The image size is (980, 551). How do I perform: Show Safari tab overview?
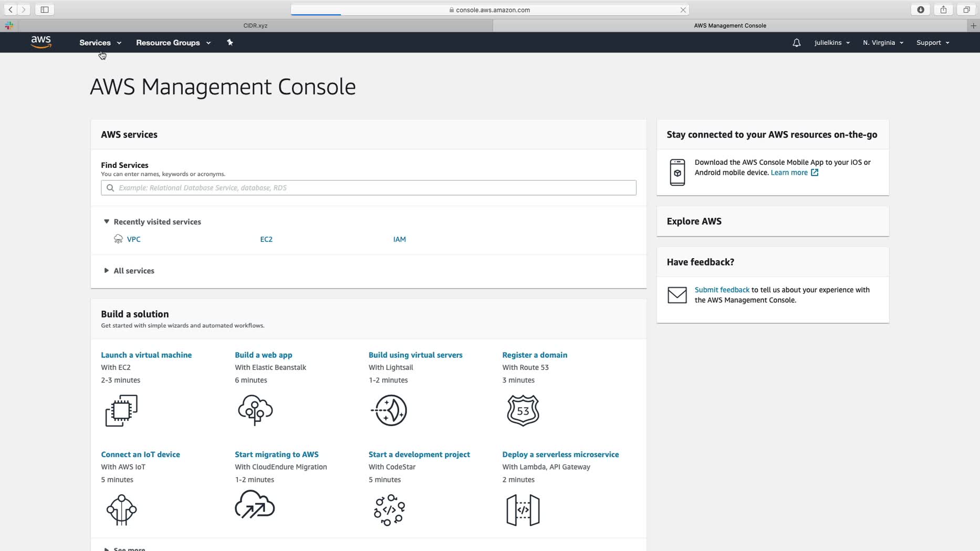tap(966, 9)
